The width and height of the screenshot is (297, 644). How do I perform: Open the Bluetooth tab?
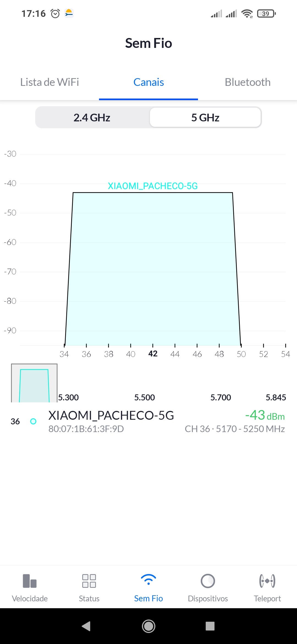click(248, 82)
